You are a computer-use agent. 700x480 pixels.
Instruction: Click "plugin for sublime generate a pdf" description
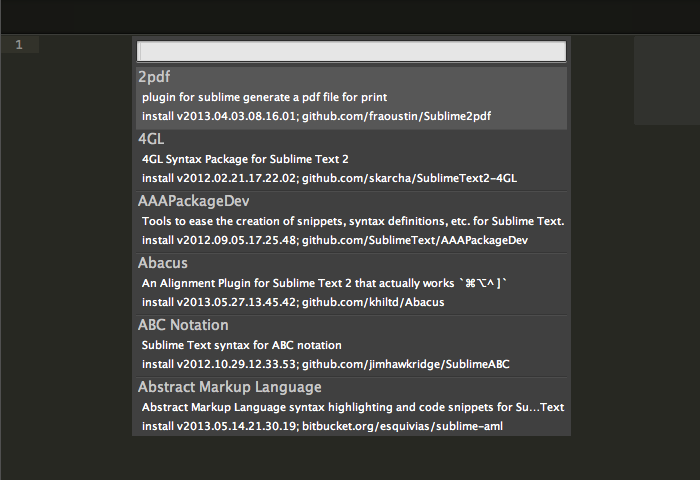click(x=264, y=97)
